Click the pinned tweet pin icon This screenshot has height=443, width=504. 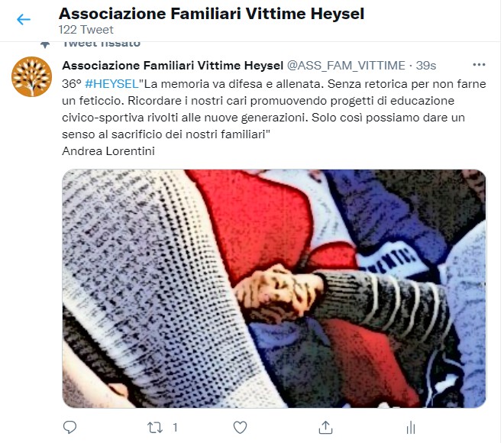45,44
